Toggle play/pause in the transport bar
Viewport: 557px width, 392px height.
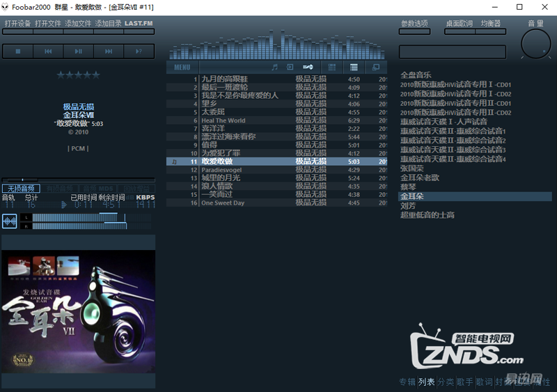(78, 51)
